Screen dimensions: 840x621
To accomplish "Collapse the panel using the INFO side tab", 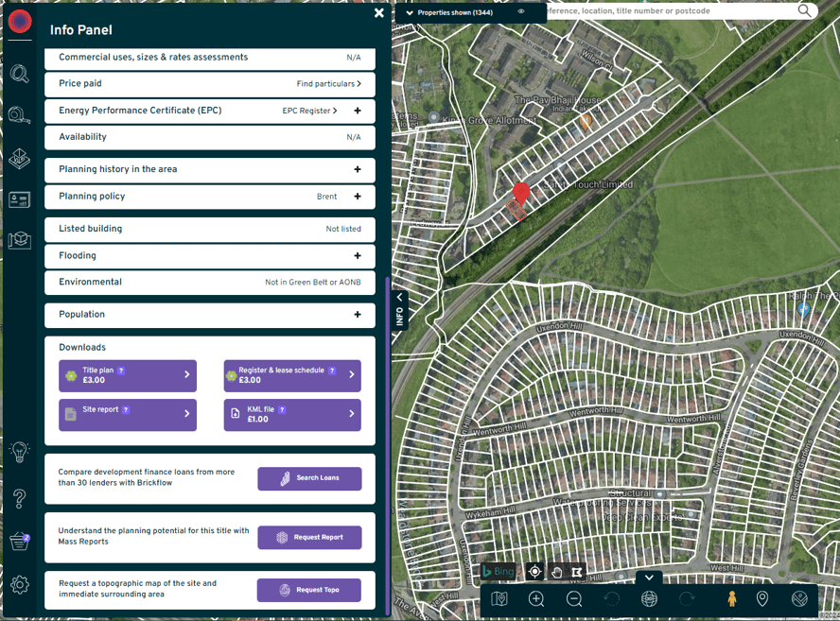I will pos(399,310).
